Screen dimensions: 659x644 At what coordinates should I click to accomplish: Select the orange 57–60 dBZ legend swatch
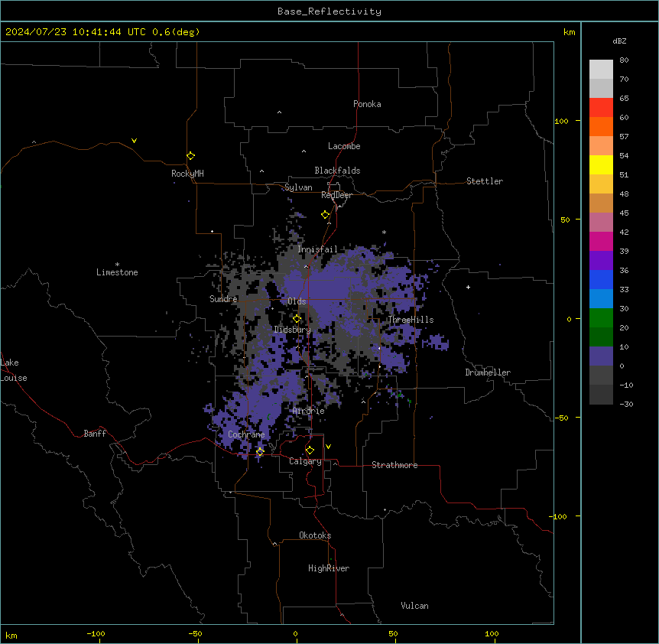click(601, 126)
